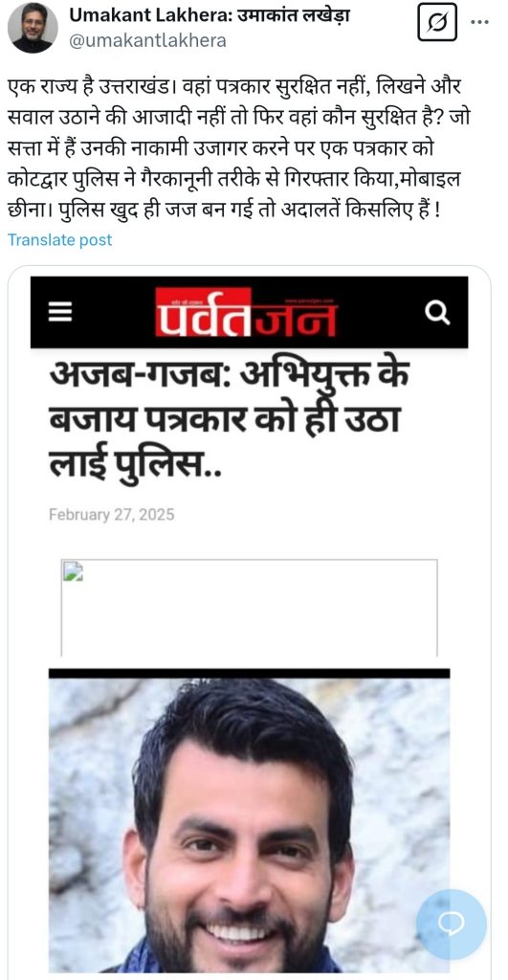508x980 pixels.
Task: Click the Grok slash icon button
Action: click(437, 21)
